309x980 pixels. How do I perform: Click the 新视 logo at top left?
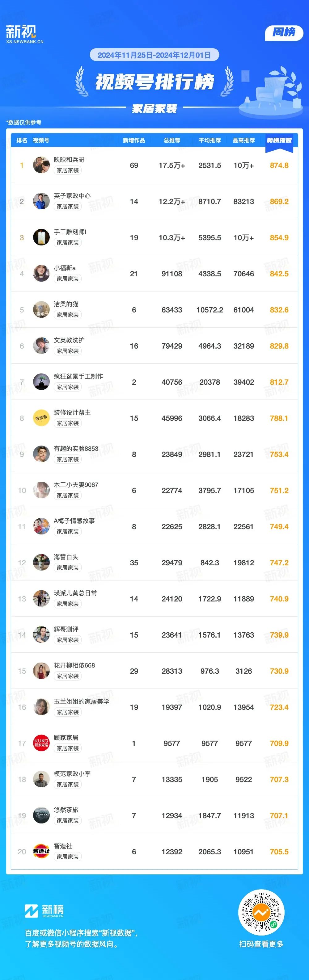(25, 34)
